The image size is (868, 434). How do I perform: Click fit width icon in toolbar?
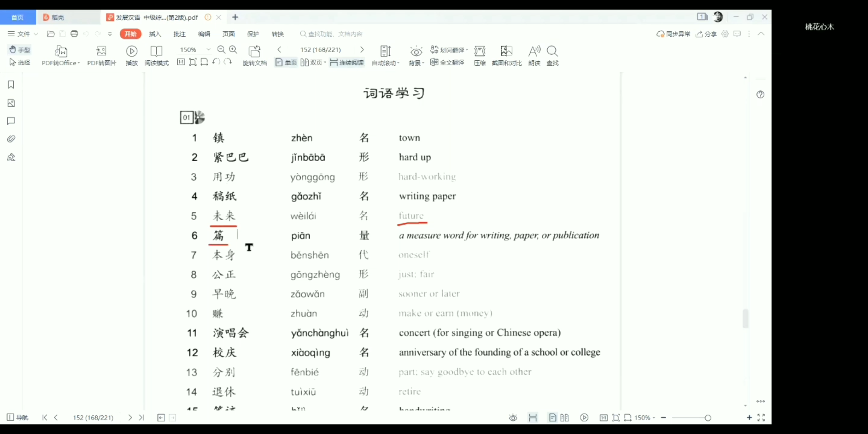click(204, 62)
